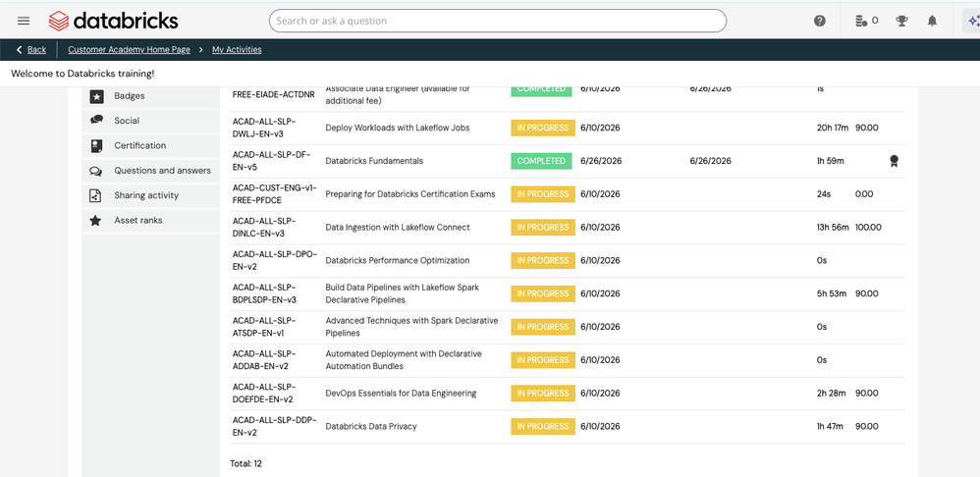Click the 20h 17m time value
Screen dimensions: 980x477
(833, 128)
